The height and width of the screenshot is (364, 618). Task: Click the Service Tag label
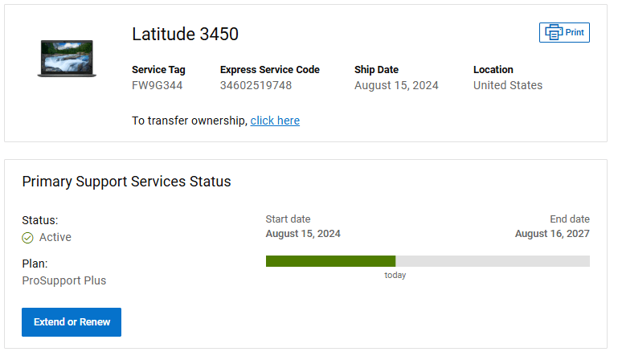pos(158,70)
